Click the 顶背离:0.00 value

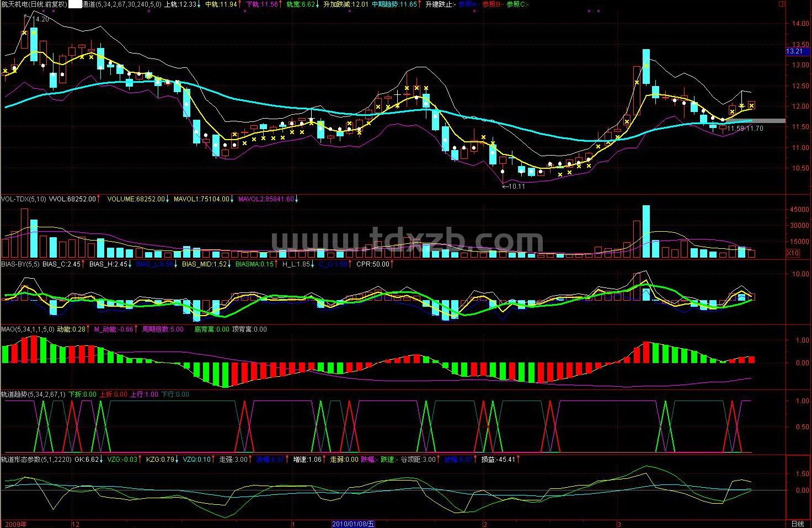249,329
